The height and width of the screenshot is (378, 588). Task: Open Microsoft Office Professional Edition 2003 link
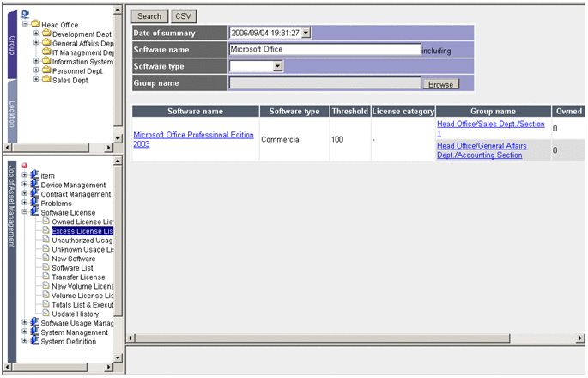(x=193, y=139)
